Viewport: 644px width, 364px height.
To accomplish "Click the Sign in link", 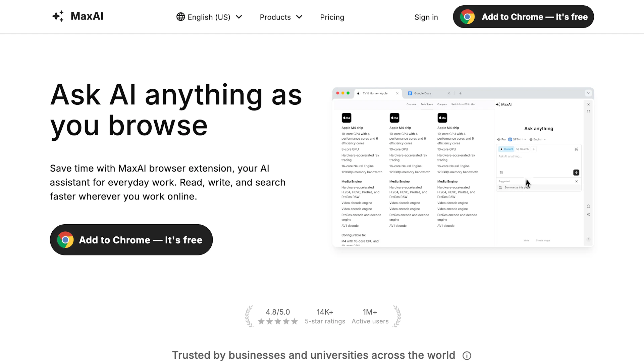I will [426, 17].
